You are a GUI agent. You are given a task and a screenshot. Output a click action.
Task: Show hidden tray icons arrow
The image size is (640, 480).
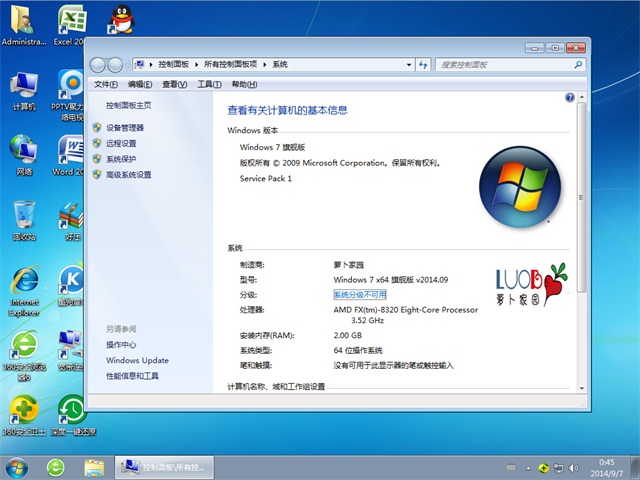click(x=529, y=468)
